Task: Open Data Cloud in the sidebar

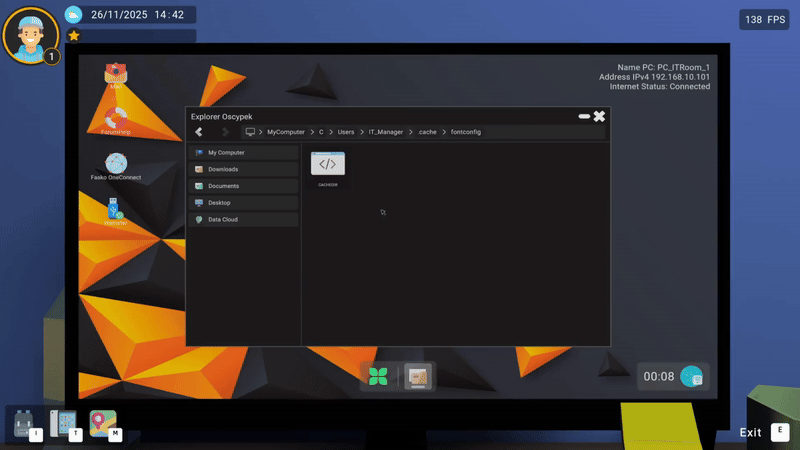Action: point(243,219)
